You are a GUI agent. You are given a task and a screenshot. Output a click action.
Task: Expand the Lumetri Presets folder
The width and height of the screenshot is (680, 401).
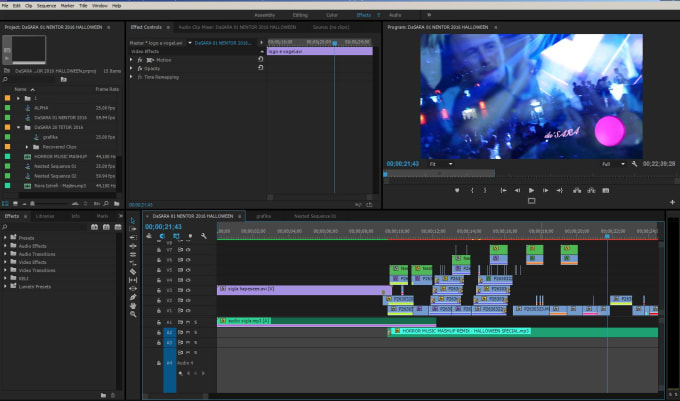5,286
